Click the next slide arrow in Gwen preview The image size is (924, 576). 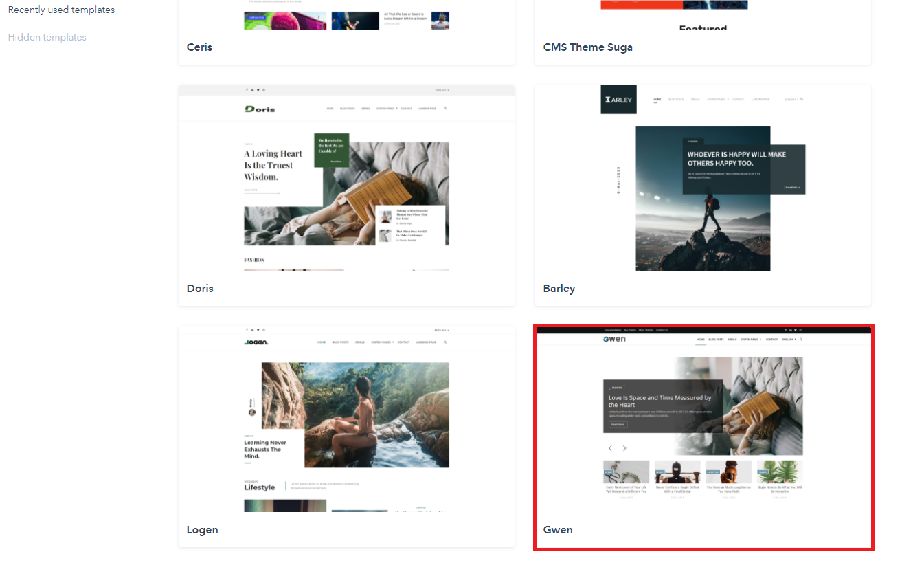click(624, 448)
